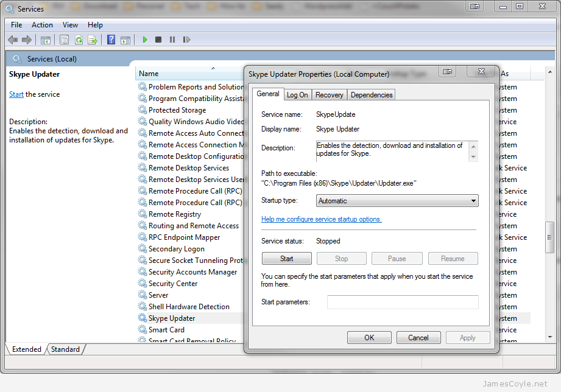Click gear icon beside Security Center

point(143,283)
